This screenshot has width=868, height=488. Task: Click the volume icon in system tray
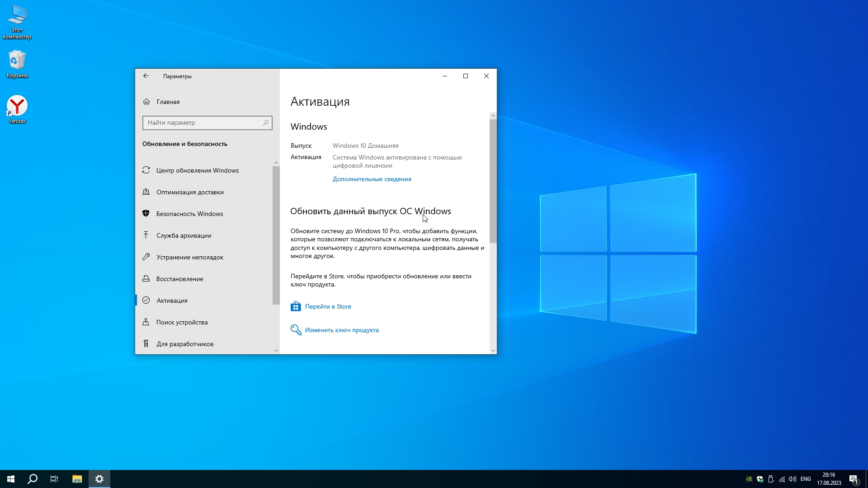(793, 479)
